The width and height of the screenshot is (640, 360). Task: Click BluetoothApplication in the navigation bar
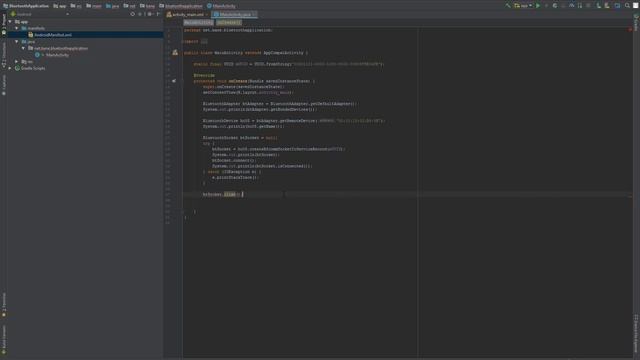(25, 6)
